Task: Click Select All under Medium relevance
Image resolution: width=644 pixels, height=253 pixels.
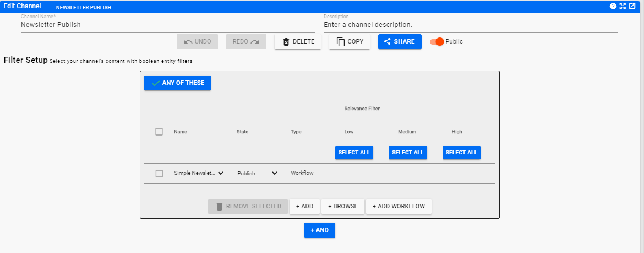Action: click(x=407, y=152)
